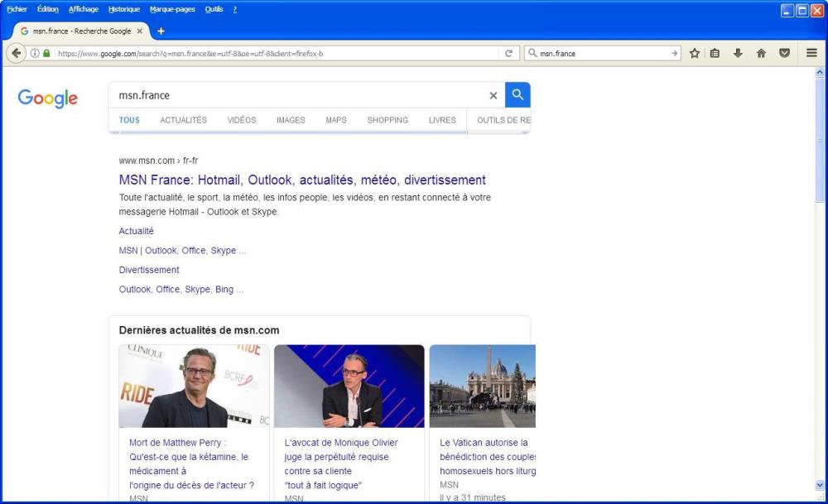Click the vertical scrollbar up arrow
The width and height of the screenshot is (828, 504).
click(820, 72)
